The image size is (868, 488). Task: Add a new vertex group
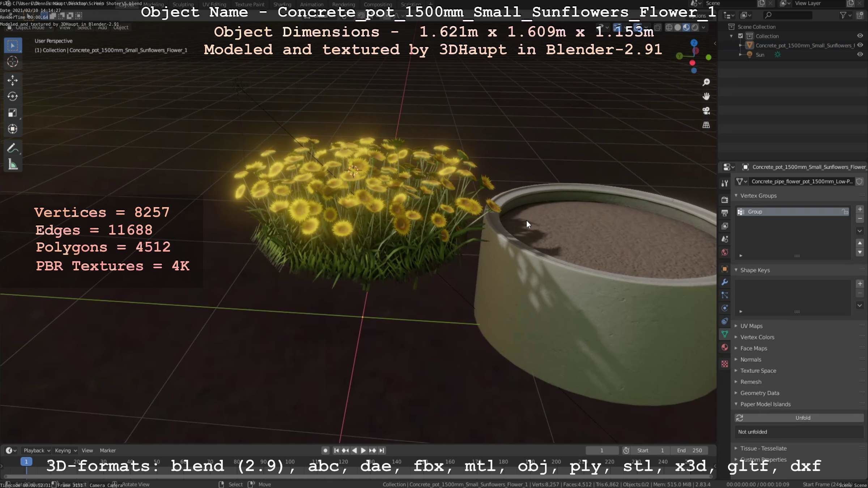click(x=860, y=209)
